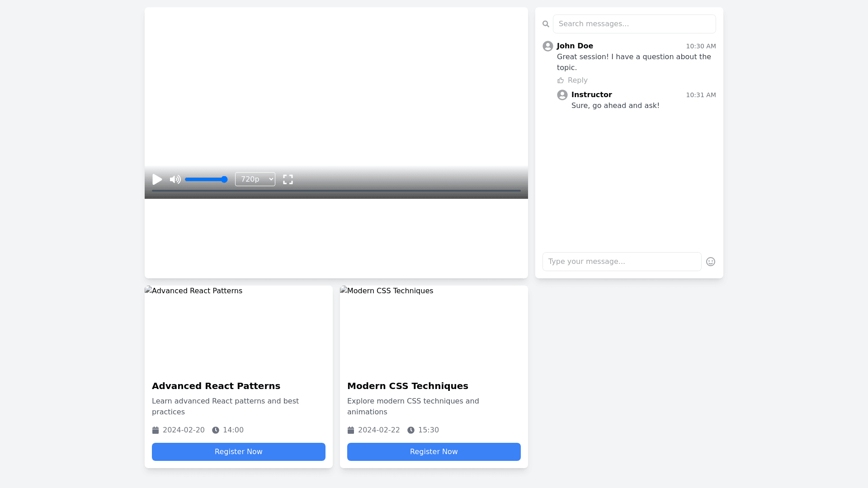Register for Modern CSS Techniques
Screen dimensions: 868x488
(x=434, y=452)
